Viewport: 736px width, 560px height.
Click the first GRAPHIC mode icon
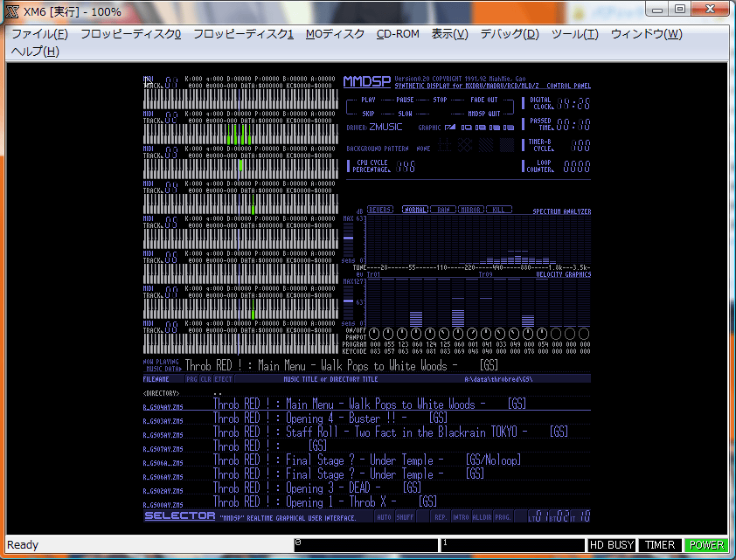tap(450, 128)
